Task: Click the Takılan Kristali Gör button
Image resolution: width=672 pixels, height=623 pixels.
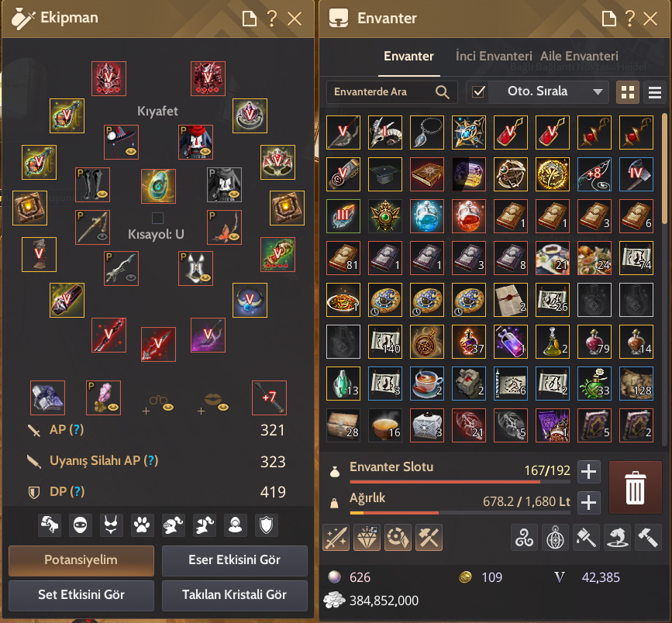Action: point(234,595)
